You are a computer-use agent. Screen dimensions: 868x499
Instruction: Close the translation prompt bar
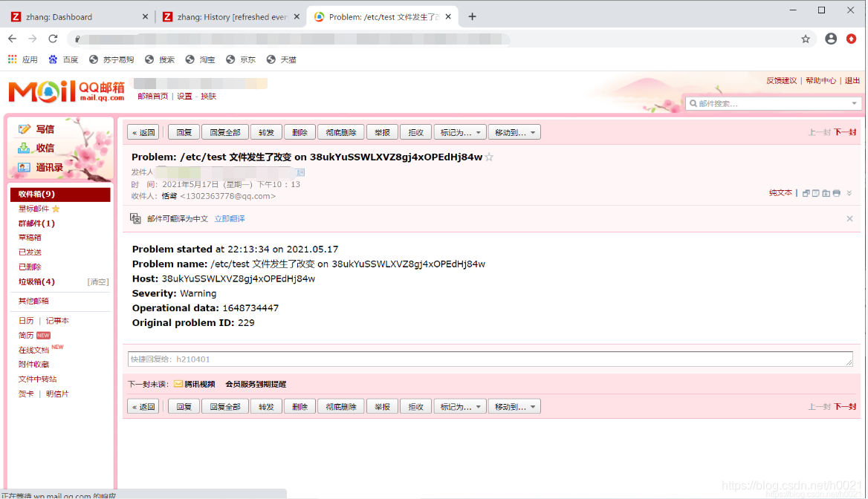pos(849,218)
